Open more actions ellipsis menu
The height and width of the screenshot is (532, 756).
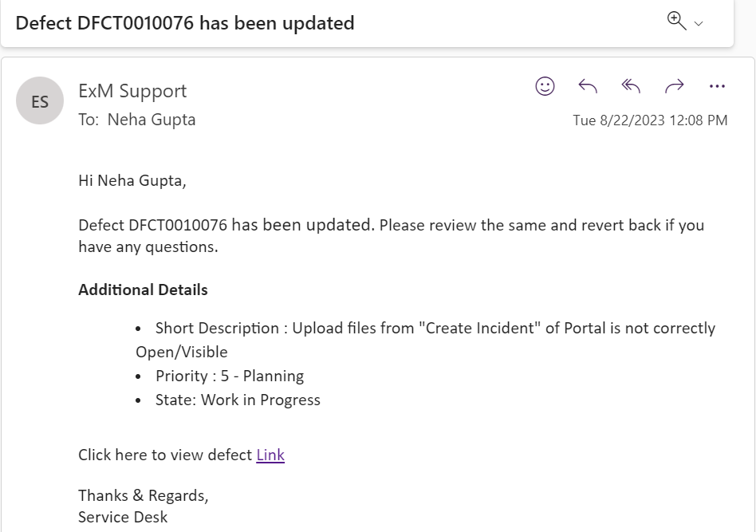[x=717, y=86]
